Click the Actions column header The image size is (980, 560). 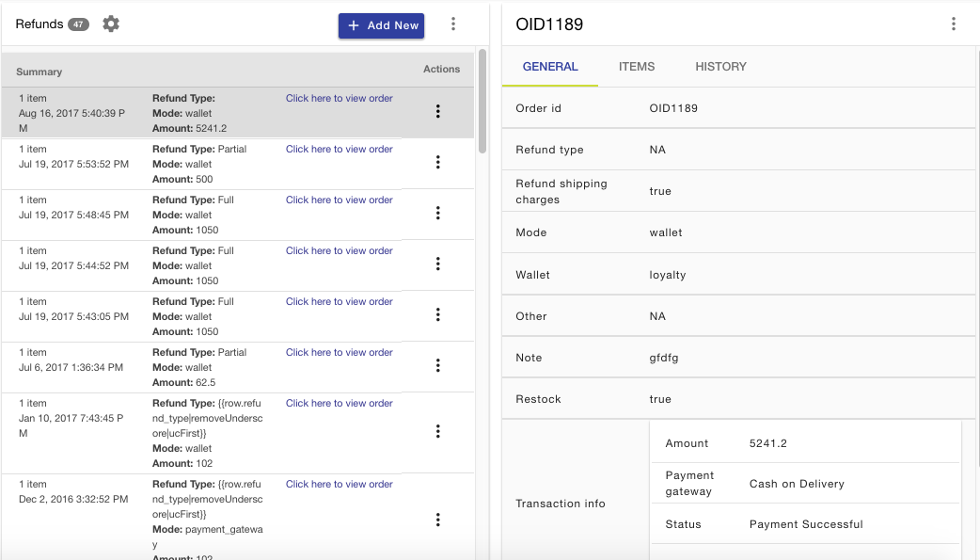tap(441, 69)
